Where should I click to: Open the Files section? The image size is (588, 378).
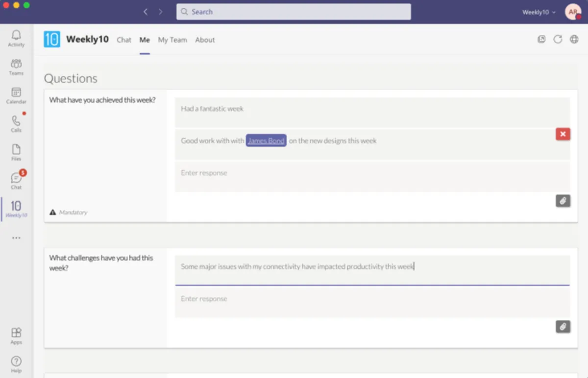(16, 152)
